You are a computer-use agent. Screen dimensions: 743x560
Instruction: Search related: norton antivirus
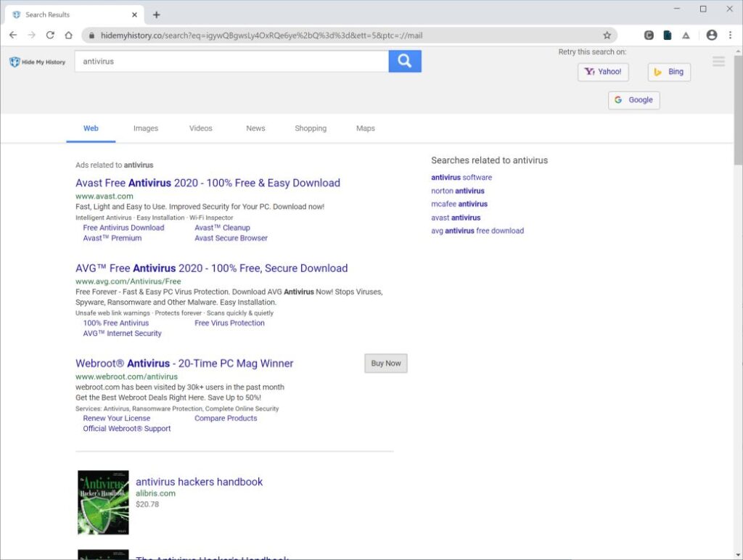[x=458, y=191]
